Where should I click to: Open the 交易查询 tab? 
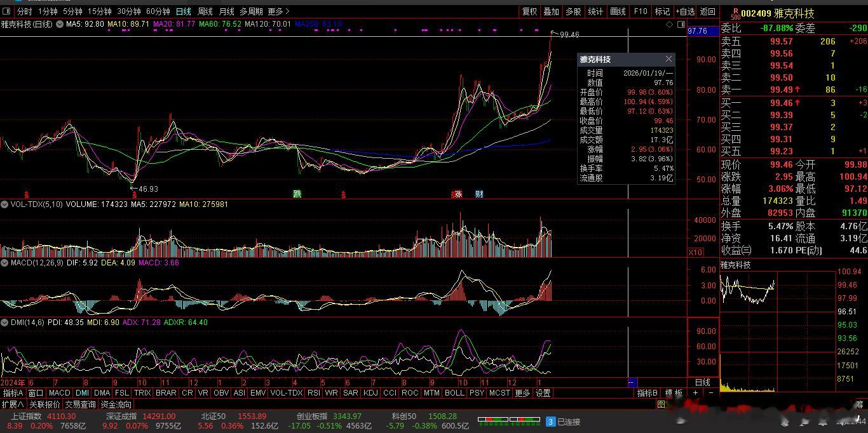point(80,404)
